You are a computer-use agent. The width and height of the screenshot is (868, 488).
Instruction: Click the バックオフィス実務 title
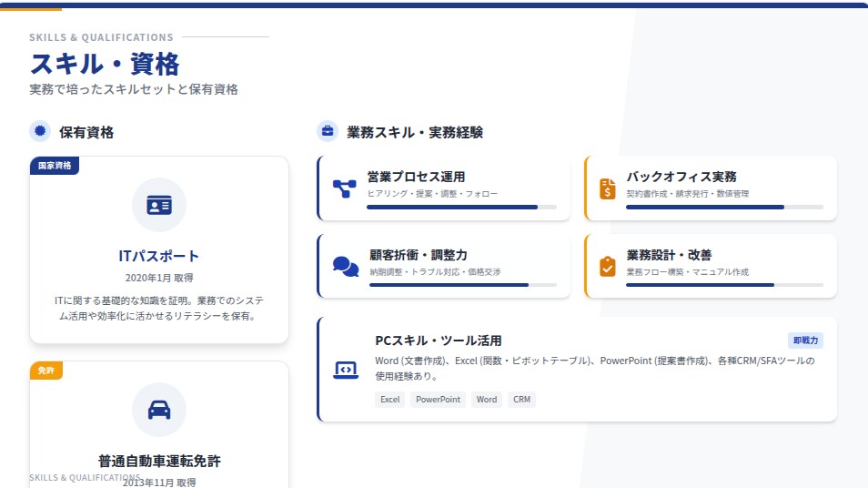pyautogui.click(x=681, y=177)
